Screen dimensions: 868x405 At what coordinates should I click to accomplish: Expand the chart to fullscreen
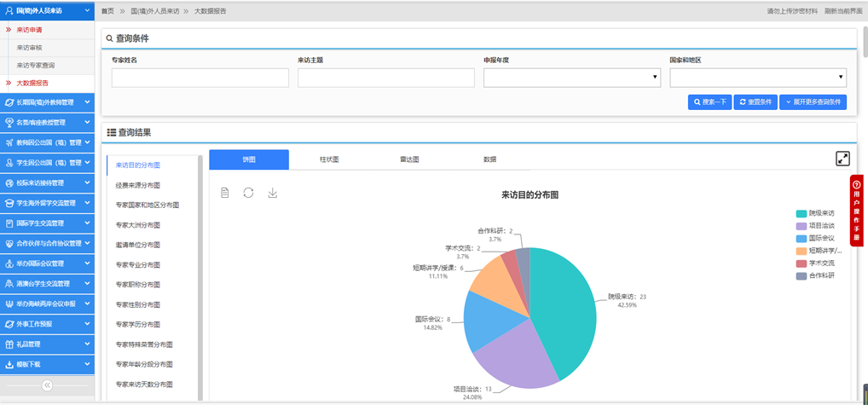point(842,159)
